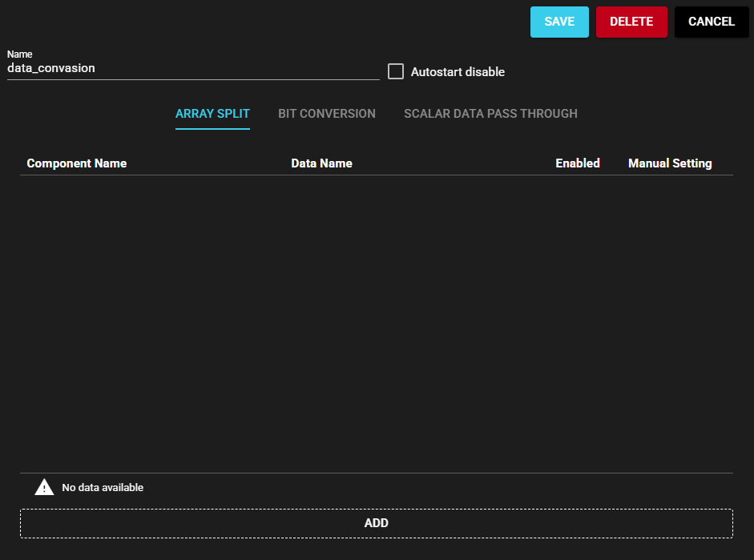The width and height of the screenshot is (754, 560).
Task: Open the Scalar Data Pass Through tab
Action: click(490, 114)
